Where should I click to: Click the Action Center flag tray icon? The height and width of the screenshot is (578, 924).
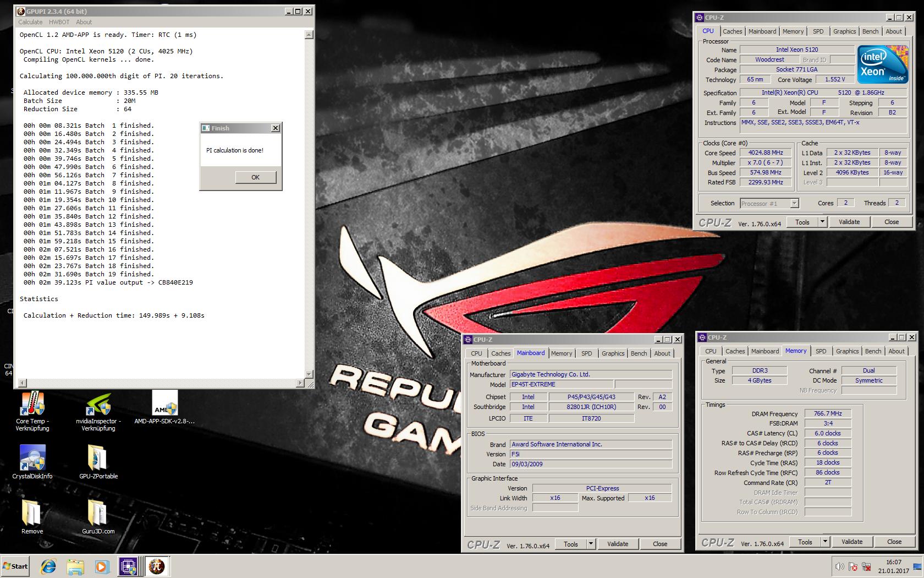[x=853, y=566]
